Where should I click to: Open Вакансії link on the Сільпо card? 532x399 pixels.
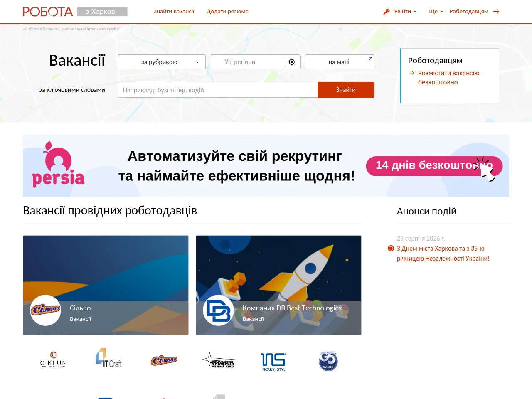tap(80, 319)
